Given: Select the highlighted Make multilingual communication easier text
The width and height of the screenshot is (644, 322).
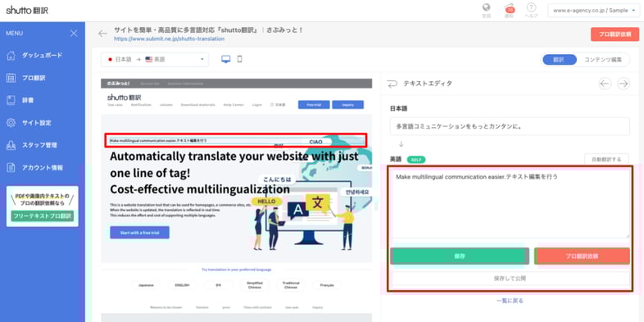Looking at the screenshot, I should 236,140.
